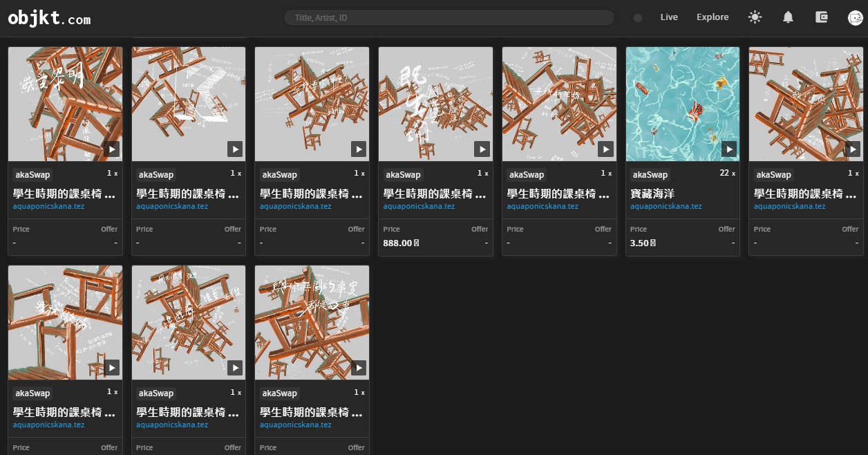The height and width of the screenshot is (455, 868).
Task: Open the user profile avatar
Action: (x=855, y=18)
